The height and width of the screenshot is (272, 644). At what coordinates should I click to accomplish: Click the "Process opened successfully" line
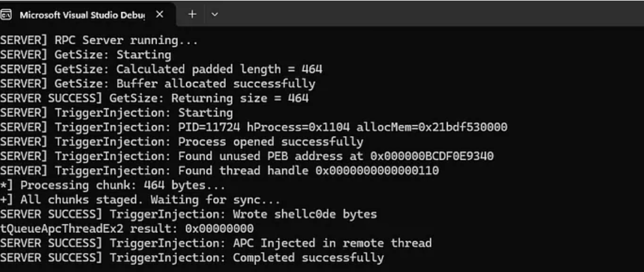pyautogui.click(x=270, y=142)
